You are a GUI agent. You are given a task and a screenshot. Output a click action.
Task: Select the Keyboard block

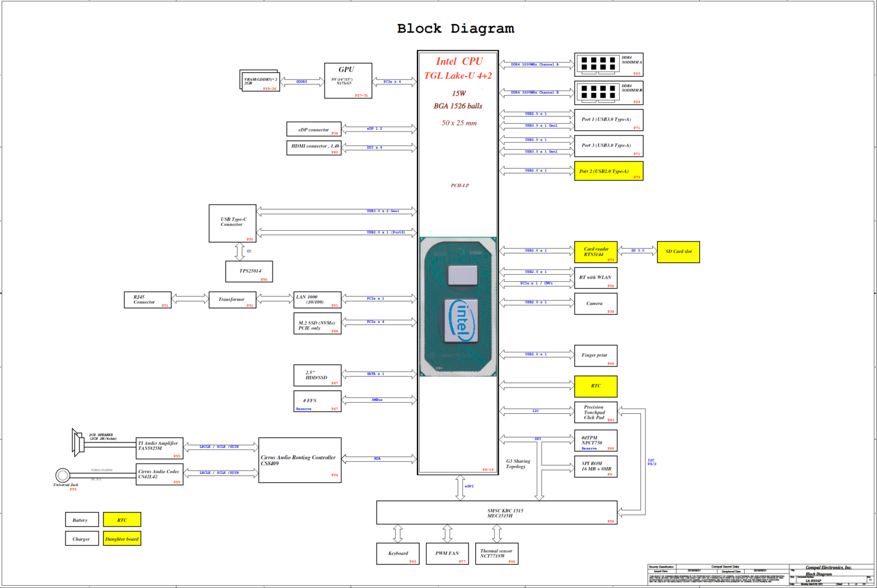[x=398, y=554]
